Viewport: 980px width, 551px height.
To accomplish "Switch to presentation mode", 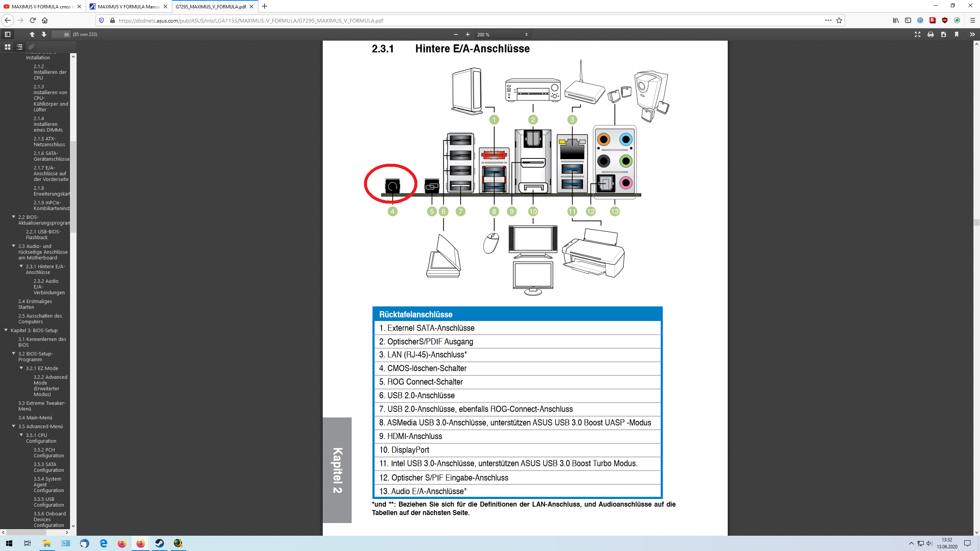I will (x=918, y=34).
